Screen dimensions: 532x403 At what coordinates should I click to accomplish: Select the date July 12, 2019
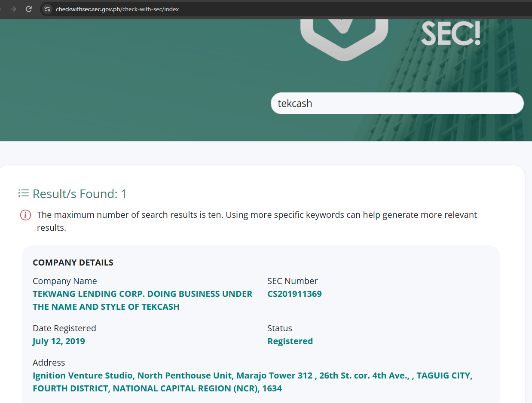click(59, 341)
